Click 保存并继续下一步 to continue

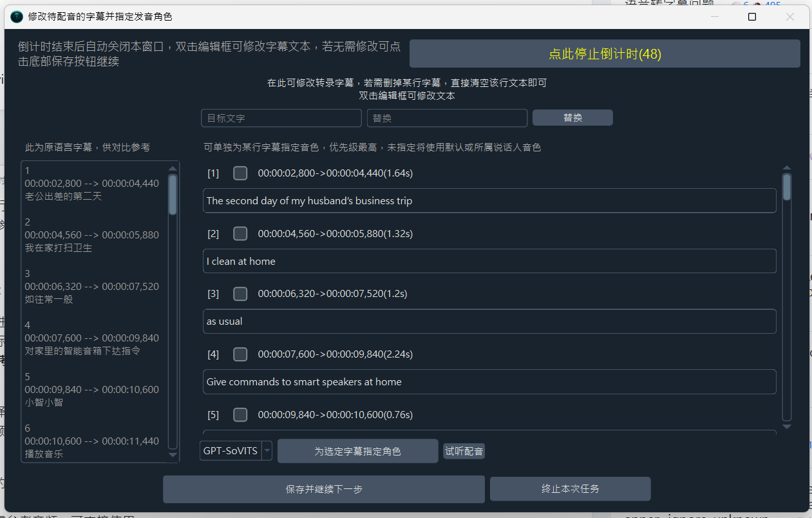[x=323, y=489]
